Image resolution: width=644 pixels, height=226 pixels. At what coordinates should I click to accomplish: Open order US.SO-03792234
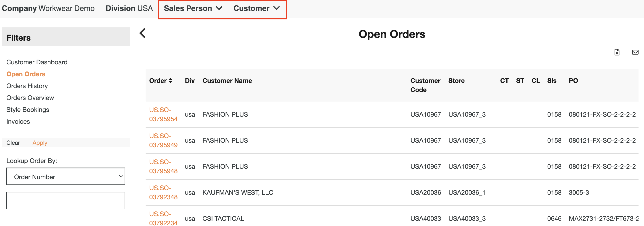coord(163,218)
